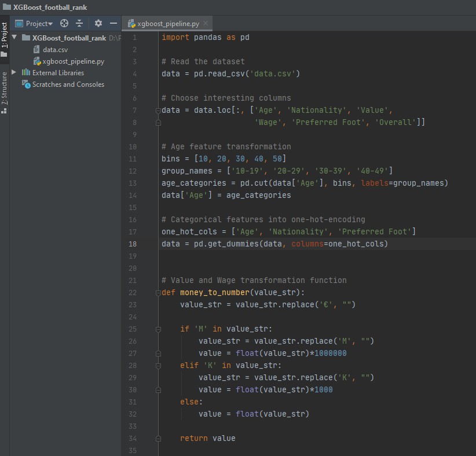Expand the External Libraries node
This screenshot has width=476, height=456.
click(14, 72)
